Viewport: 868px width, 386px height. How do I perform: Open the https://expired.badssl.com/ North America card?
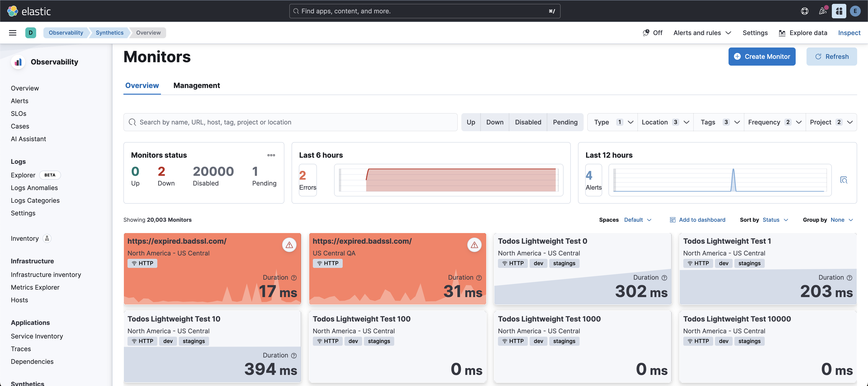click(212, 269)
